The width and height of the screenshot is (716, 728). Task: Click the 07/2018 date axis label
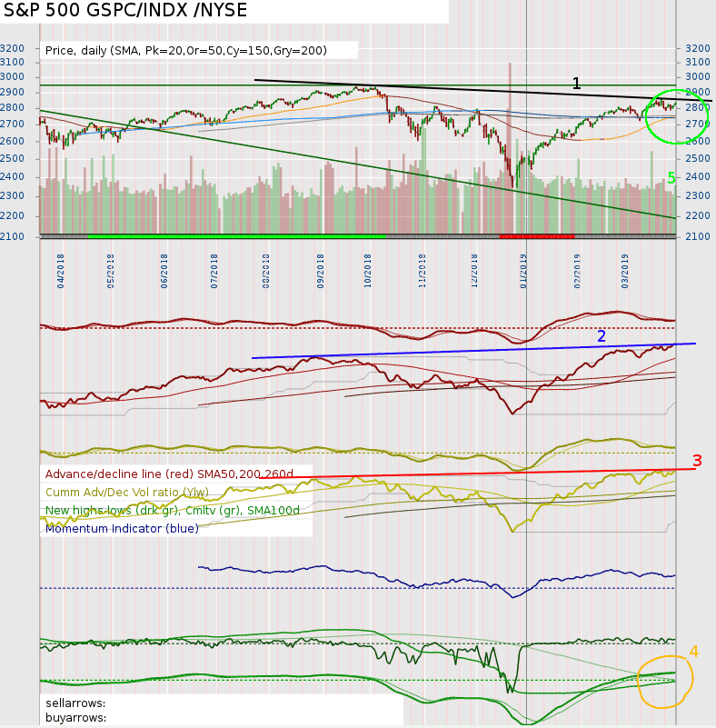(x=214, y=271)
